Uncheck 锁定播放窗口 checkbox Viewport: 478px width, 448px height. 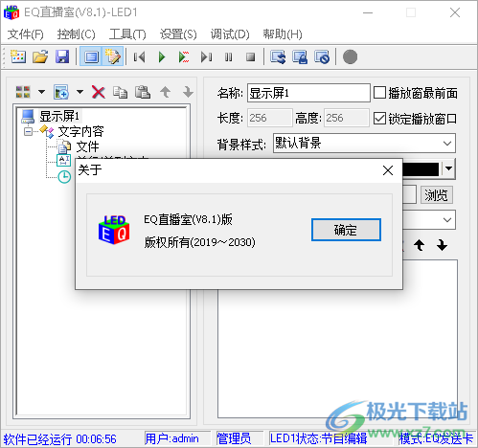(x=379, y=118)
